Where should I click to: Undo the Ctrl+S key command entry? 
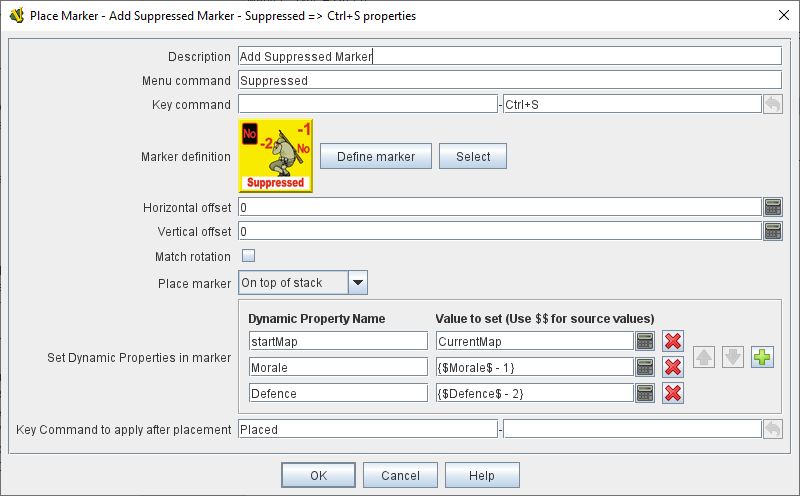pos(772,104)
